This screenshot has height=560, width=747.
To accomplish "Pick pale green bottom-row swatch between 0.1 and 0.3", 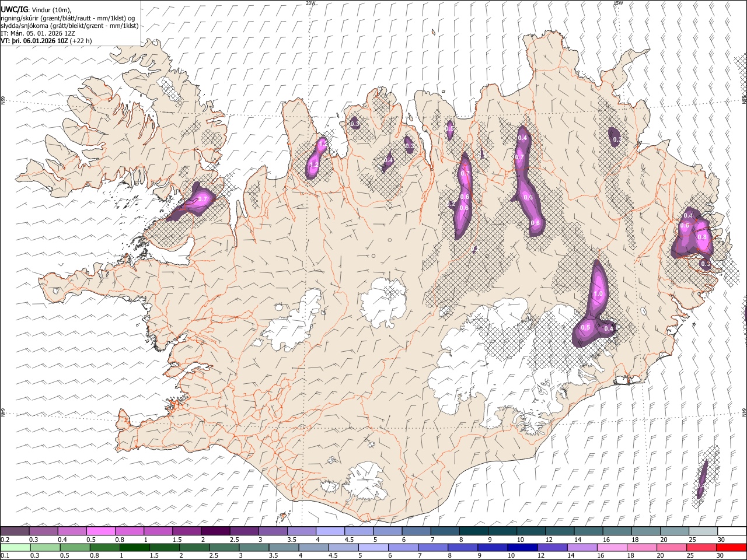I will [x=15, y=548].
